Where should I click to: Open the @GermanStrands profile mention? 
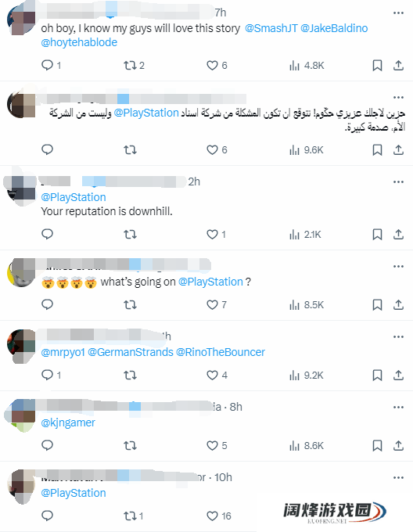pyautogui.click(x=131, y=352)
